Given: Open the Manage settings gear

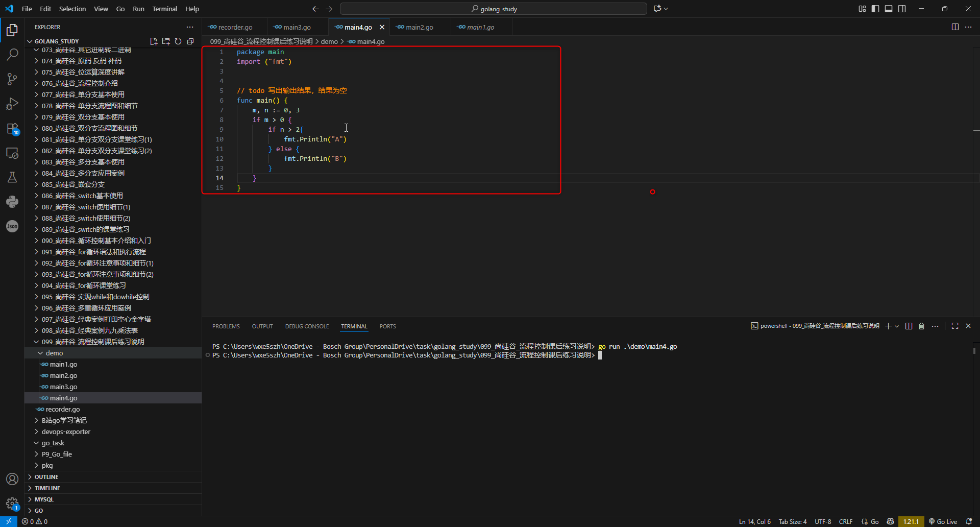Looking at the screenshot, I should tap(12, 504).
